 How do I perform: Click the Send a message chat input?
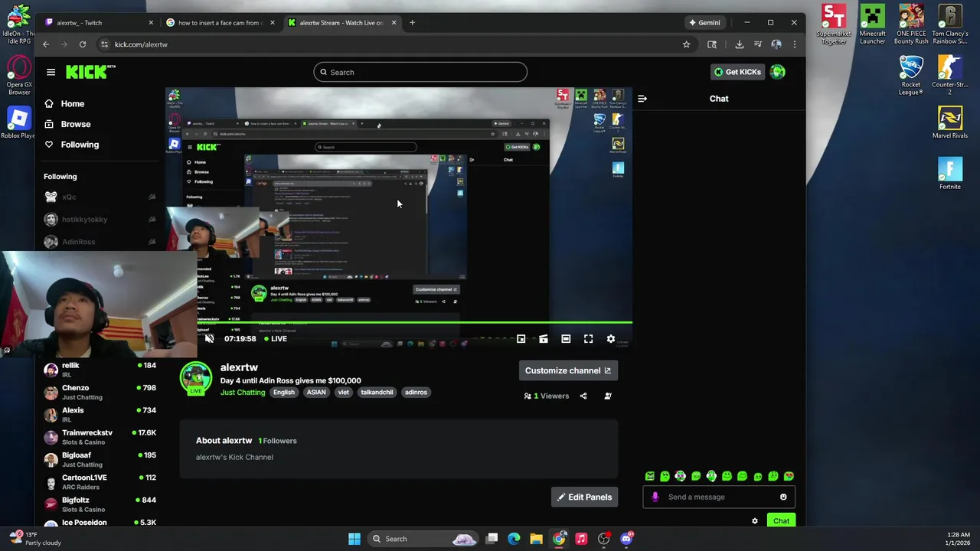pyautogui.click(x=719, y=497)
